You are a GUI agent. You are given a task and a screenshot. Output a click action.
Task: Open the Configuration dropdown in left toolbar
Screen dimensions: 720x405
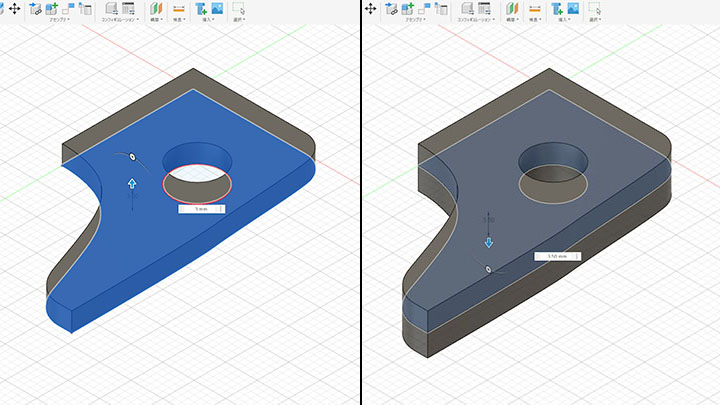pyautogui.click(x=122, y=20)
